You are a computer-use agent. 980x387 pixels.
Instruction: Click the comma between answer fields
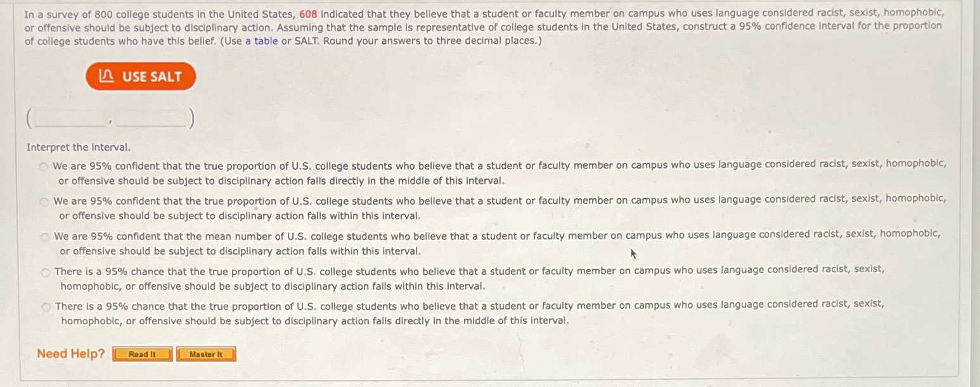(x=110, y=122)
